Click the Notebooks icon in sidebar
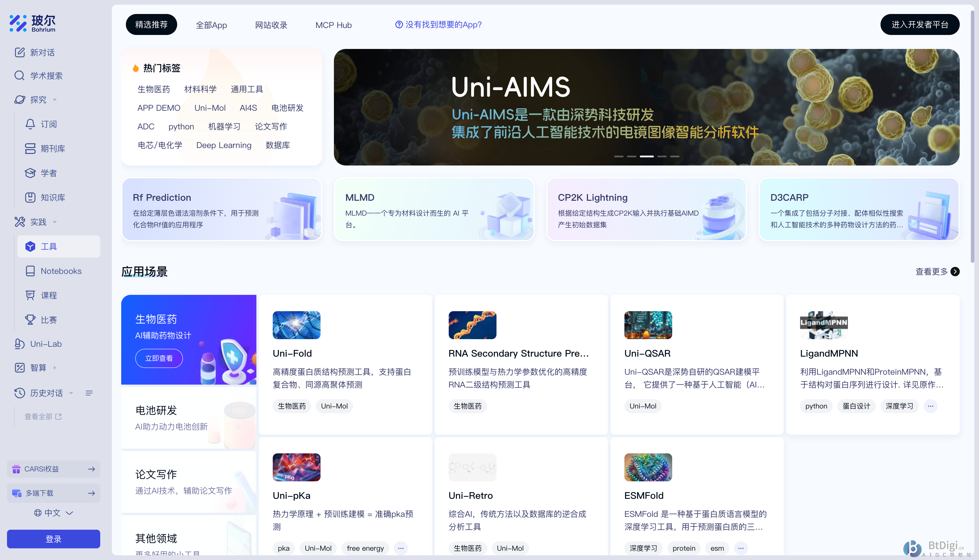Viewport: 979px width, 560px height. point(30,271)
